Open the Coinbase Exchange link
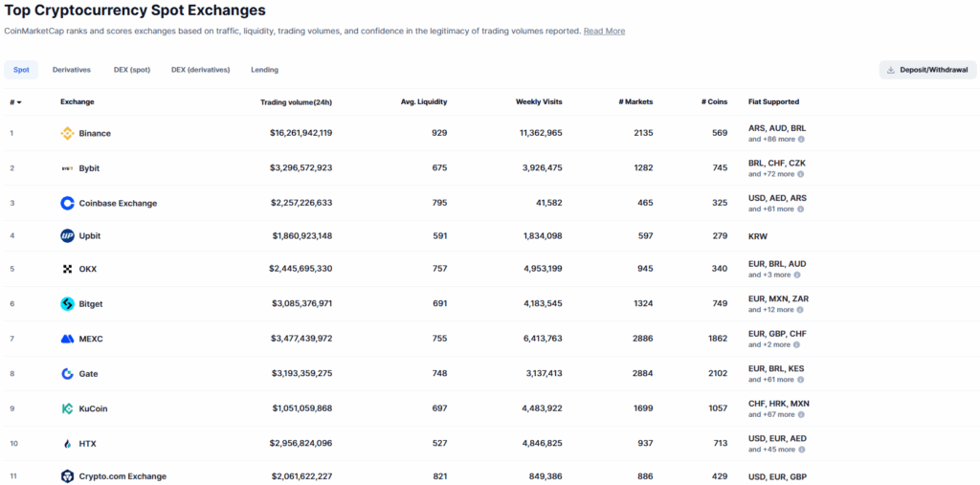 pyautogui.click(x=118, y=203)
